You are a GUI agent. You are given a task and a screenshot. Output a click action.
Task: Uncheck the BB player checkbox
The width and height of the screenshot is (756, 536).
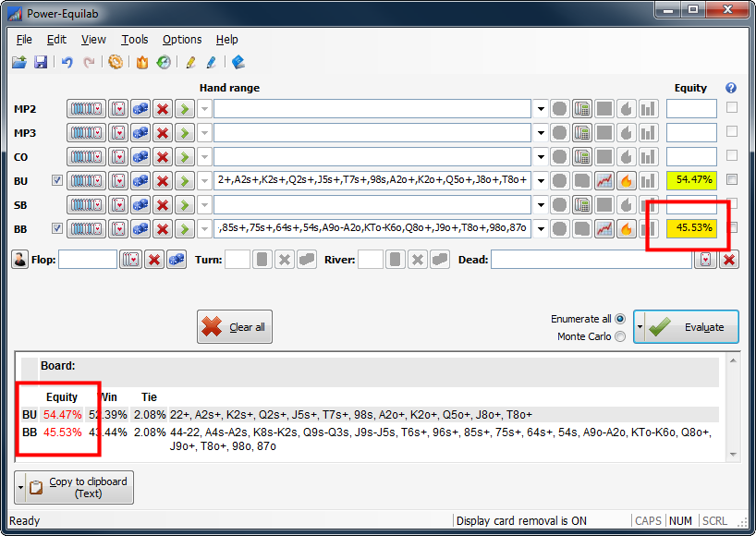[x=57, y=228]
